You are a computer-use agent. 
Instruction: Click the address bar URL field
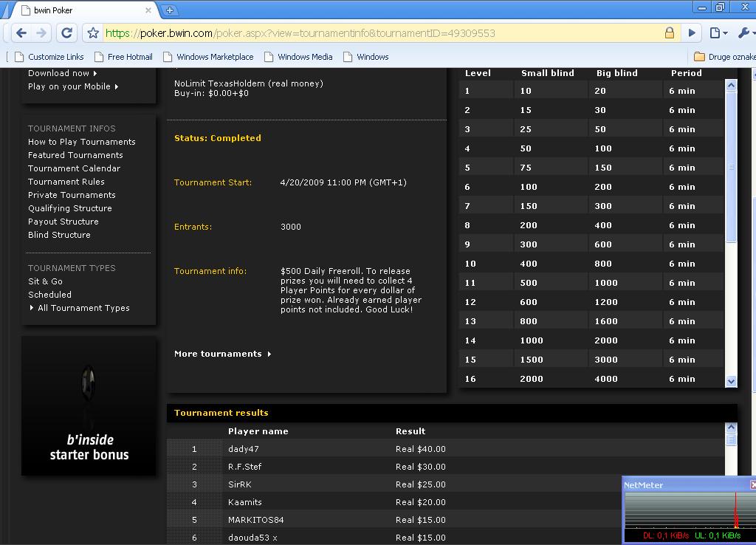pos(381,32)
